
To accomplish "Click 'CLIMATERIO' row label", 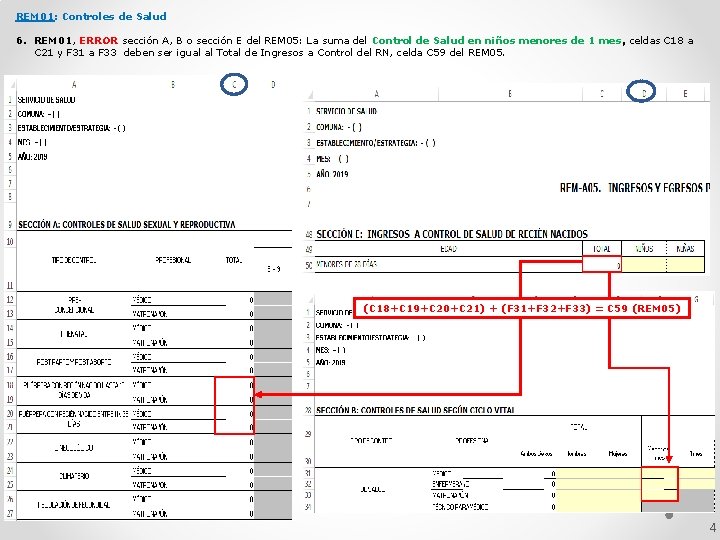I will (x=74, y=476).
